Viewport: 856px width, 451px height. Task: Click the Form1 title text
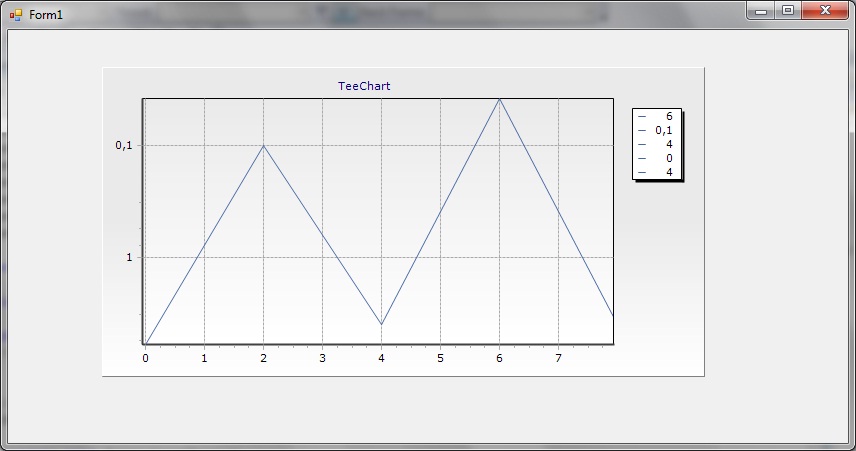click(x=46, y=15)
